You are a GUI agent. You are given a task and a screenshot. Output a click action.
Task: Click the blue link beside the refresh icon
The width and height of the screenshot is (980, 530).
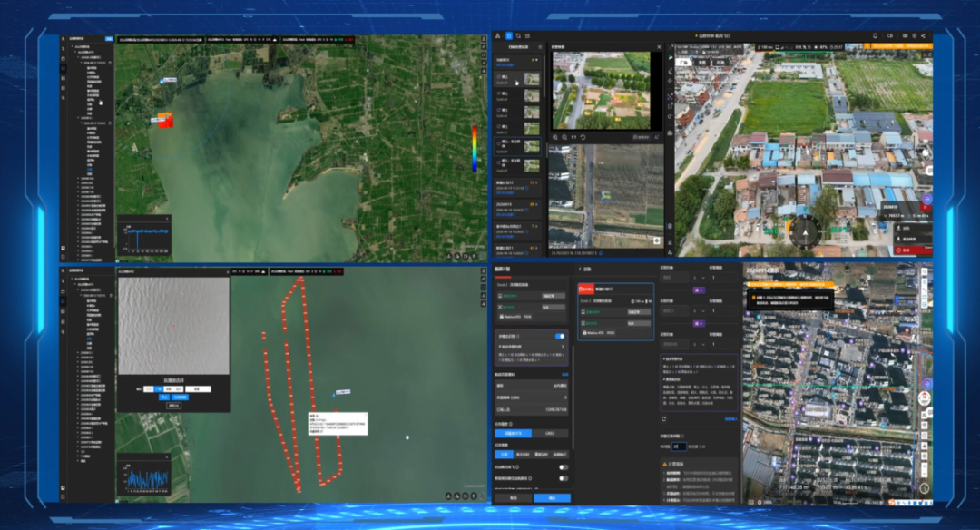tap(730, 418)
